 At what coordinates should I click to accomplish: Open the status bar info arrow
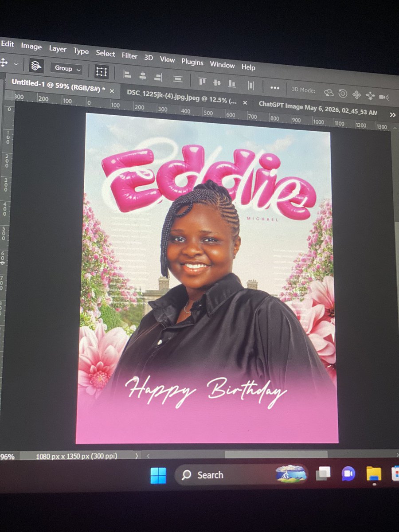pos(136,456)
